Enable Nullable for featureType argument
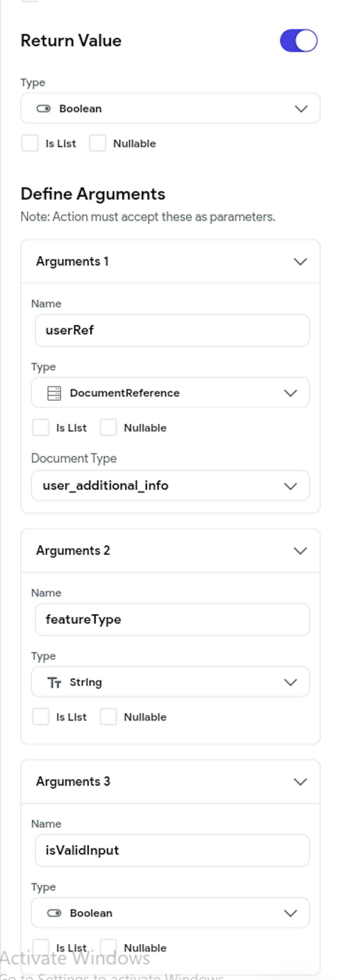Viewport: 340px width, 980px height. [x=108, y=717]
